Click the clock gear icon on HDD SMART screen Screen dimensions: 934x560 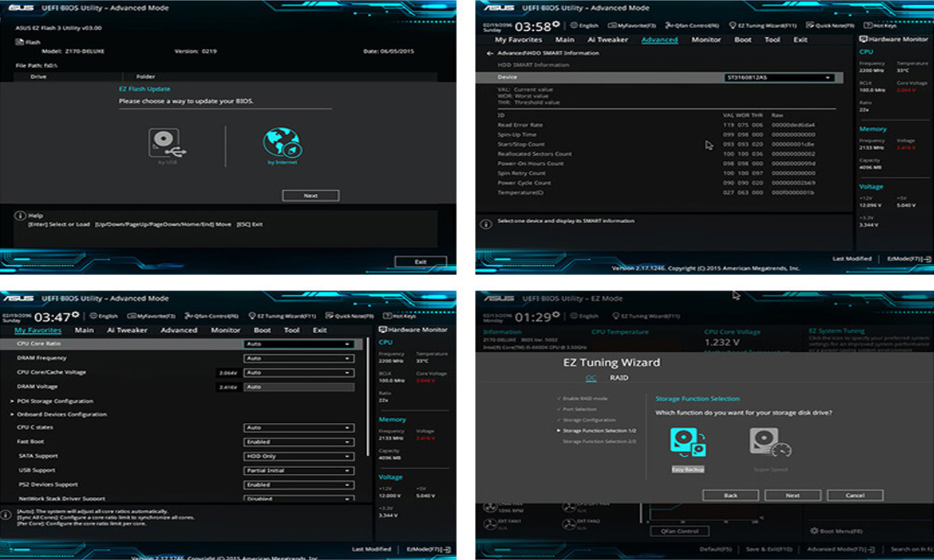coord(556,24)
